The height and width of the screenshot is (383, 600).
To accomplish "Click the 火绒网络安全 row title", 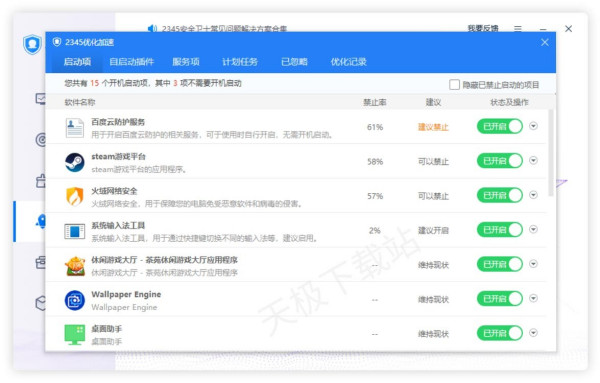I will [114, 191].
